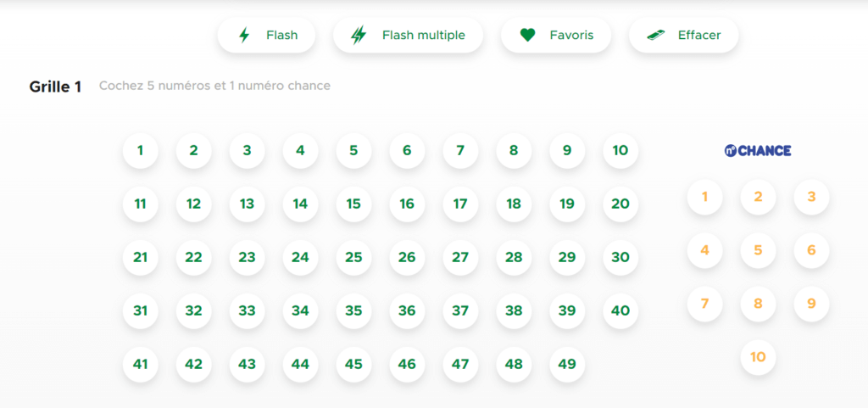
Task: Choose chance number 5
Action: click(758, 250)
